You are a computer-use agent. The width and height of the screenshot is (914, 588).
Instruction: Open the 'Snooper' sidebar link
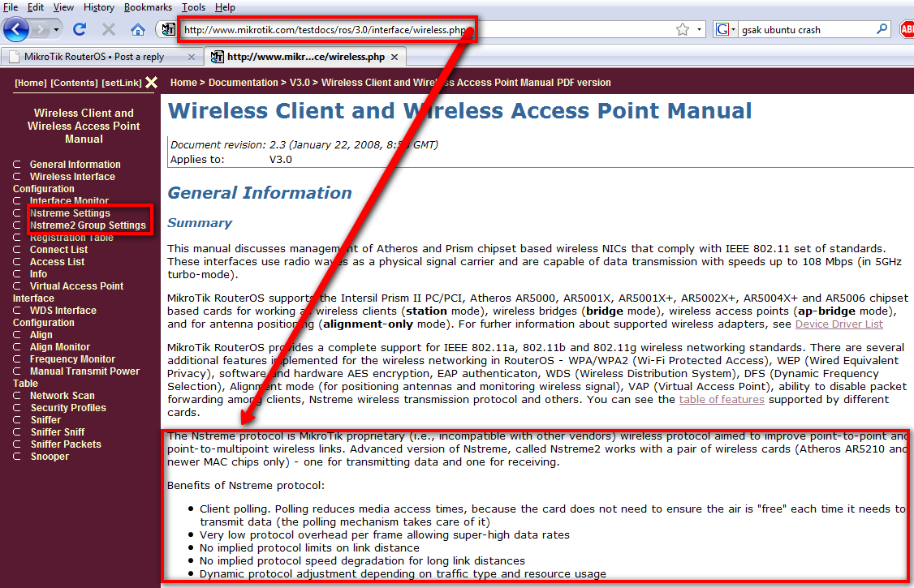(x=50, y=457)
